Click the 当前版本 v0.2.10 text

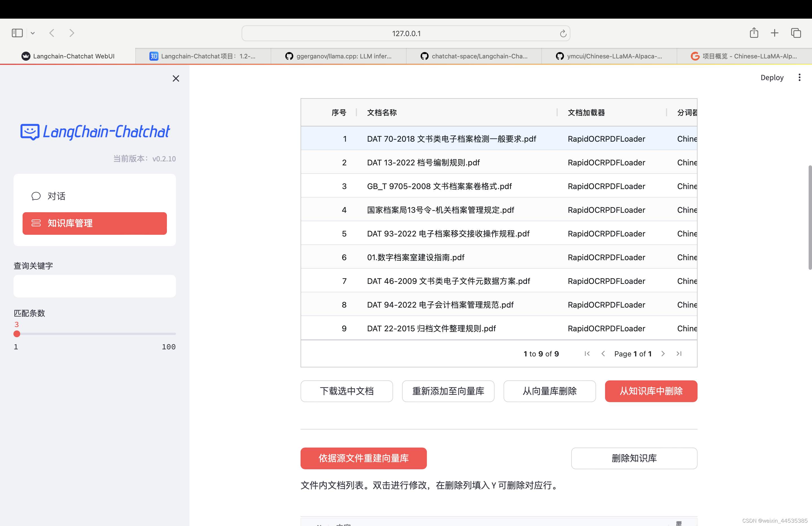[144, 159]
